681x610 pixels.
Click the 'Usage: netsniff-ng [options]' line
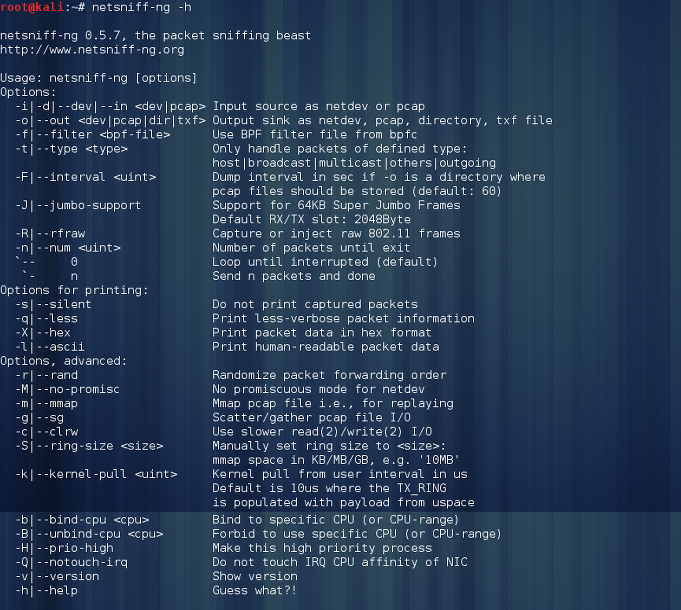pyautogui.click(x=98, y=78)
